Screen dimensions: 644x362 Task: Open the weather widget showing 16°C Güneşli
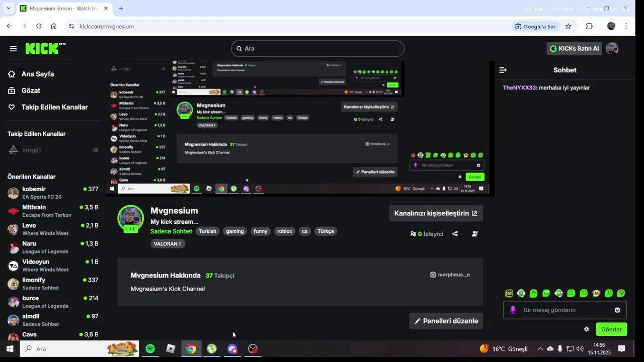(504, 348)
